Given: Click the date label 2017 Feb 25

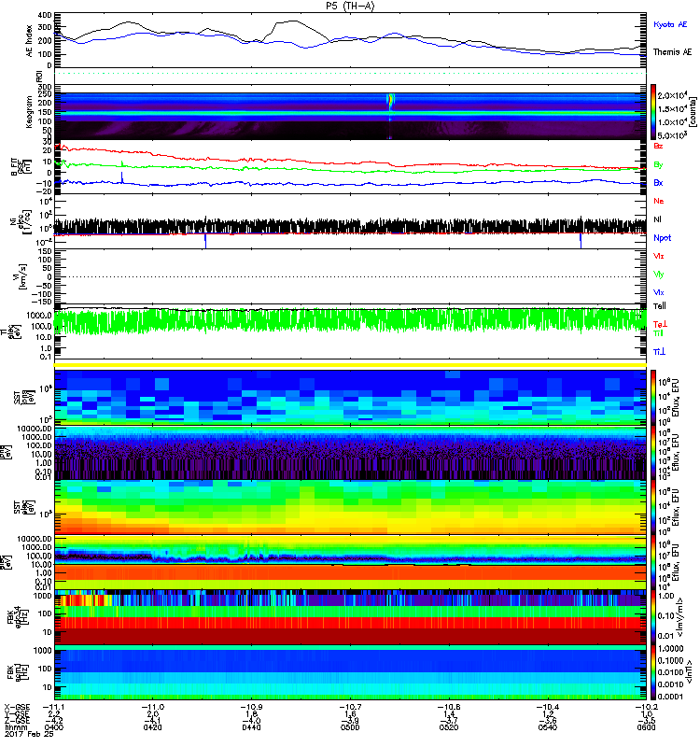Looking at the screenshot, I should point(29,734).
